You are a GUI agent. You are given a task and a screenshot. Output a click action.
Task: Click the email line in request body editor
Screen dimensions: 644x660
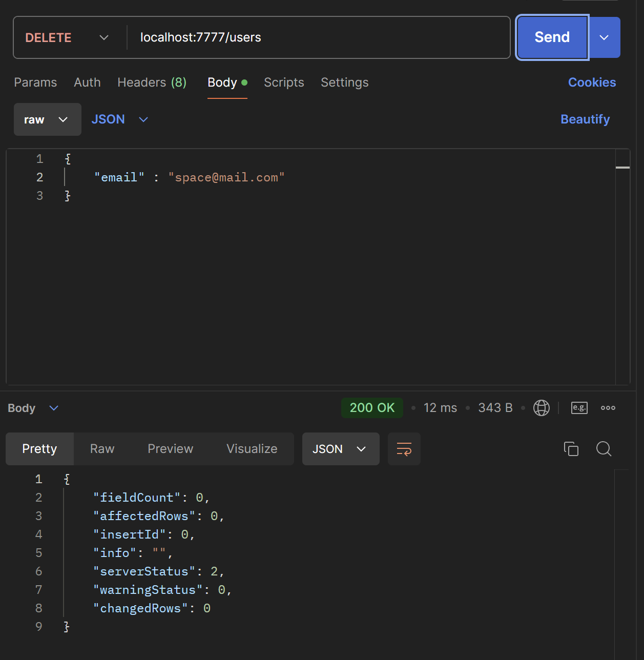click(x=189, y=177)
